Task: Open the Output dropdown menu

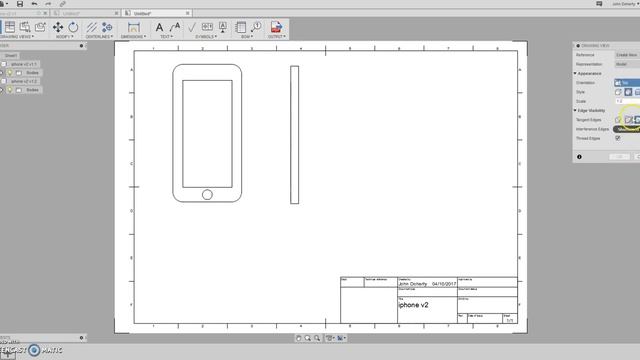Action: coord(276,37)
